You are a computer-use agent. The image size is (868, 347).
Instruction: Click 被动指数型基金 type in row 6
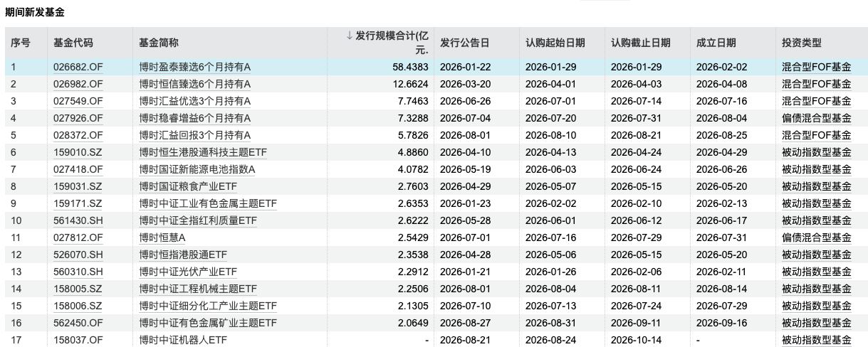816,153
